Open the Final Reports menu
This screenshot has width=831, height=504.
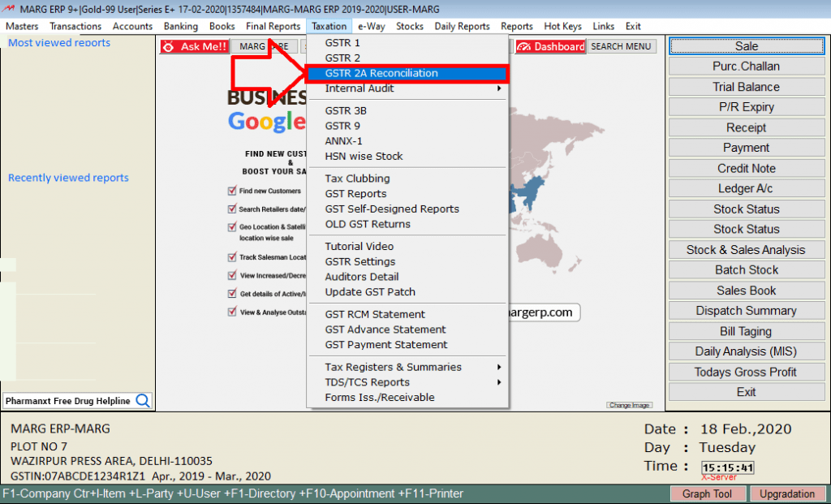(x=273, y=26)
